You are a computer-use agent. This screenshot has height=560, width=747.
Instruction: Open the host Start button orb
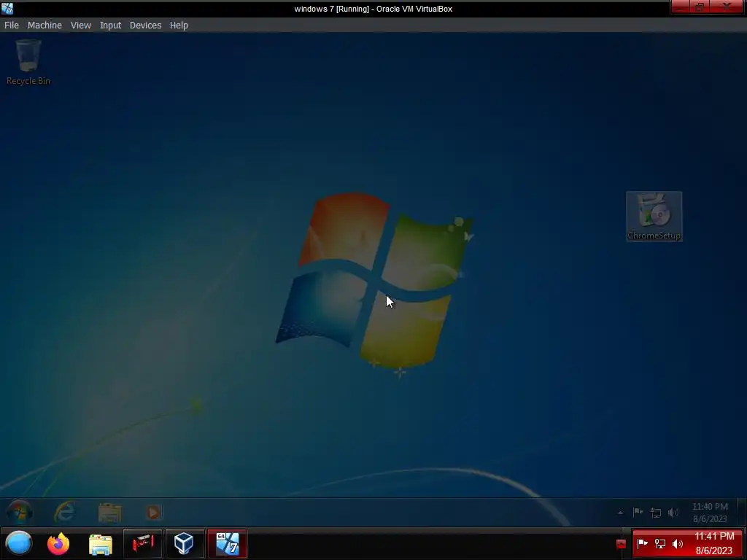pyautogui.click(x=19, y=543)
